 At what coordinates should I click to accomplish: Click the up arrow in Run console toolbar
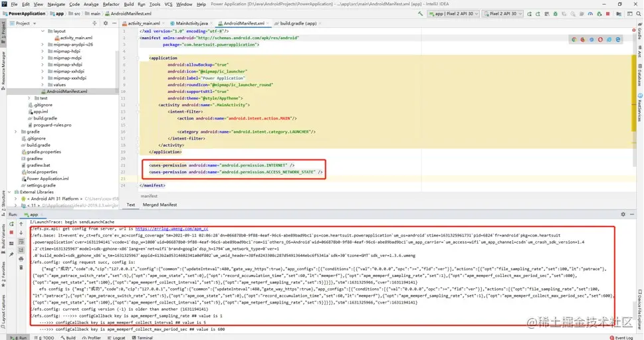[x=21, y=224]
